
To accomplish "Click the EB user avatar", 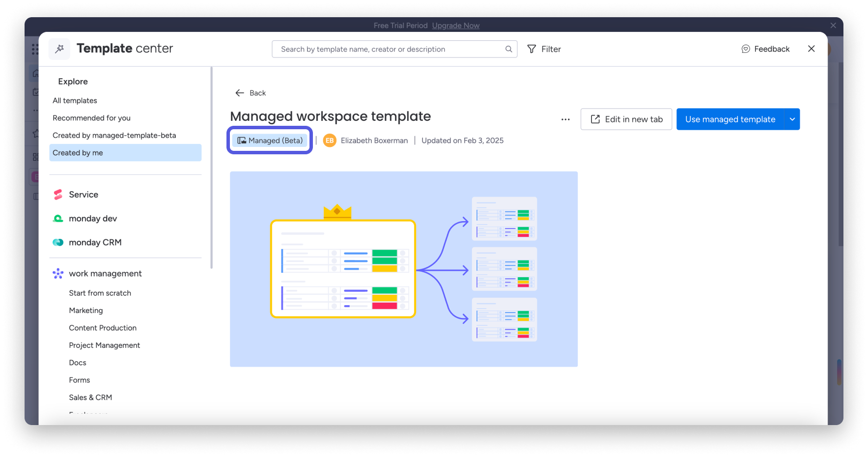I will tap(330, 141).
